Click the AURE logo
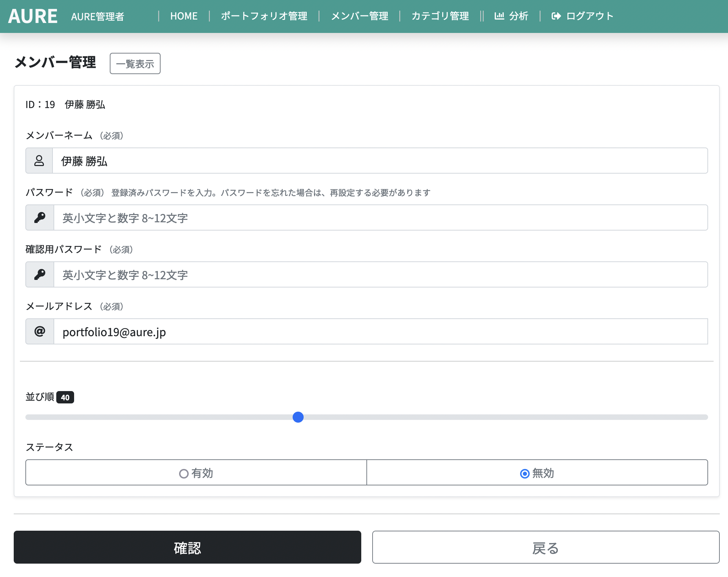The image size is (728, 577). 33,16
